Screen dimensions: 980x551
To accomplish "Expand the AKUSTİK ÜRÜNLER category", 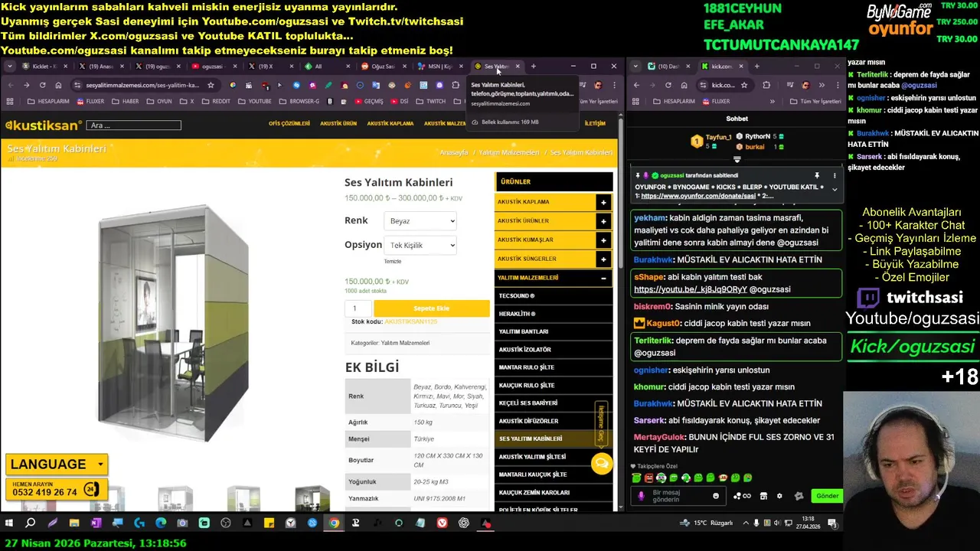I will coord(603,221).
